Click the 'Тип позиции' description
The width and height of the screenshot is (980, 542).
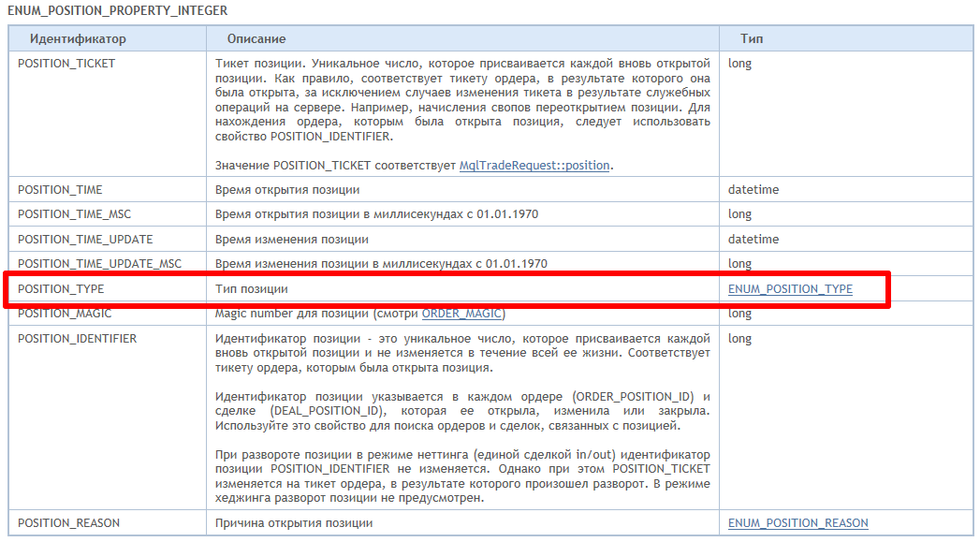coord(251,289)
